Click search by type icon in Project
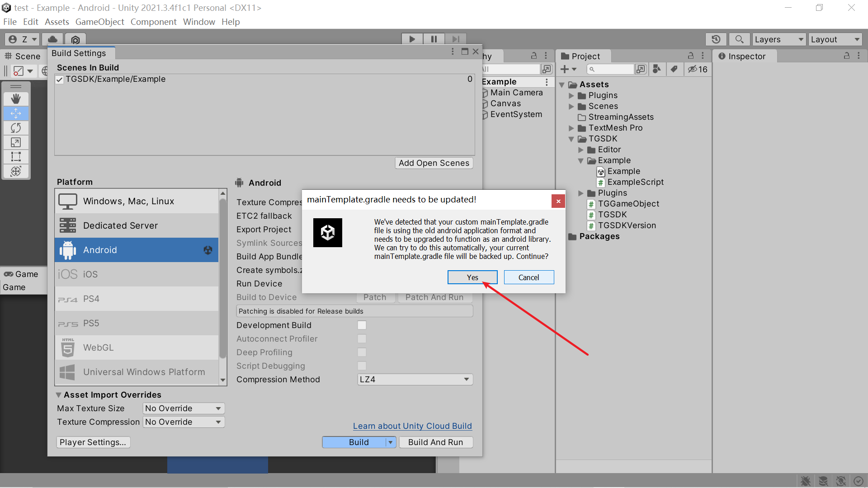The height and width of the screenshot is (488, 868). pyautogui.click(x=657, y=69)
